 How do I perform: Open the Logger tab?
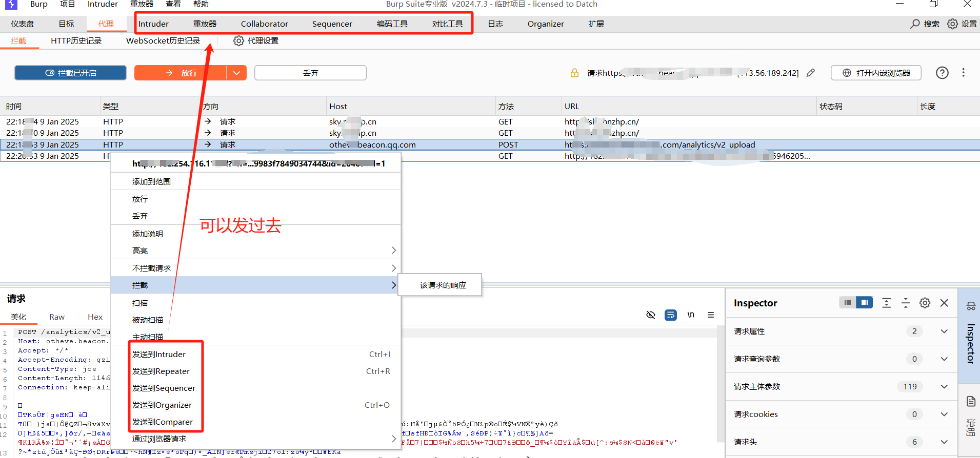495,24
